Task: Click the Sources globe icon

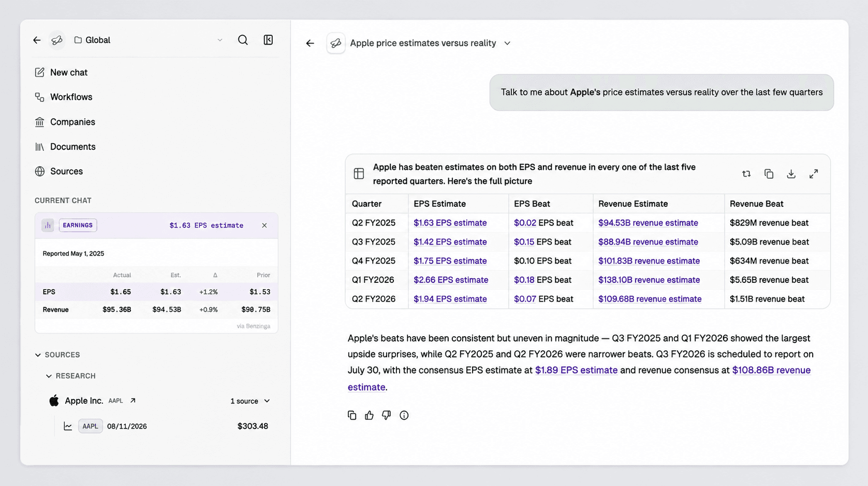Action: tap(40, 171)
